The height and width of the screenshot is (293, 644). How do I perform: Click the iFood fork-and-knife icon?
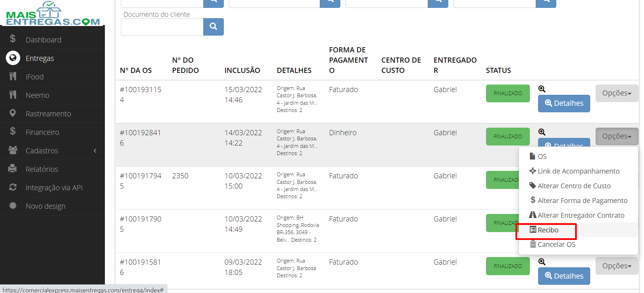[x=13, y=76]
